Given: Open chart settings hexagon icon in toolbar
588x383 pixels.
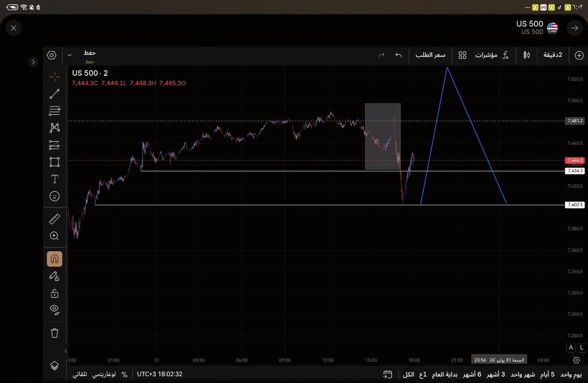Looking at the screenshot, I should pyautogui.click(x=52, y=55).
